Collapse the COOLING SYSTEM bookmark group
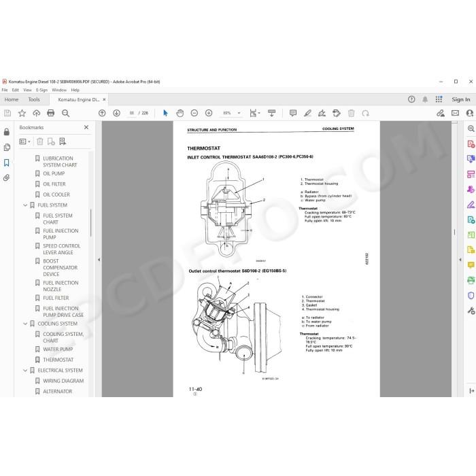Screen dimensions: 476x476 26,324
